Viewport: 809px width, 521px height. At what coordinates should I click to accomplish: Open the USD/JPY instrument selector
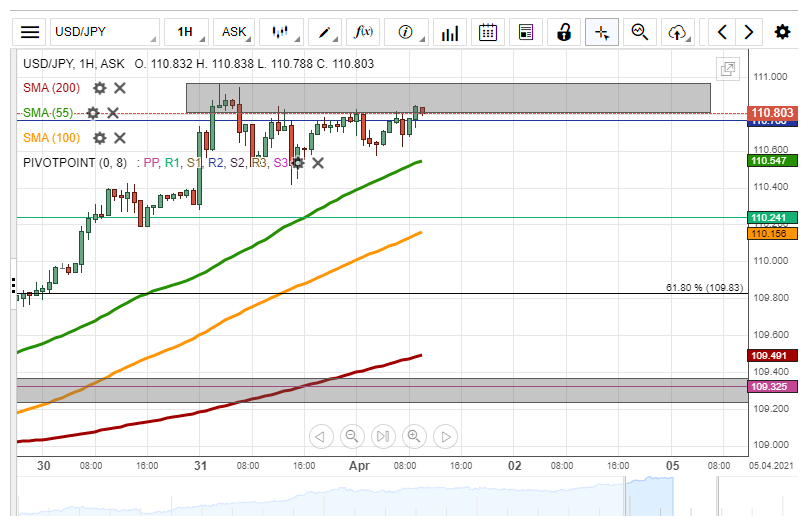tap(103, 32)
